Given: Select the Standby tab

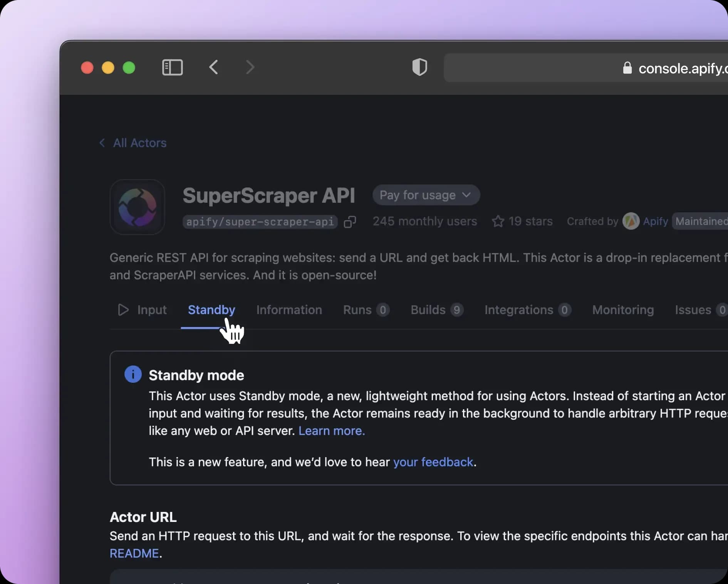Looking at the screenshot, I should pos(211,310).
